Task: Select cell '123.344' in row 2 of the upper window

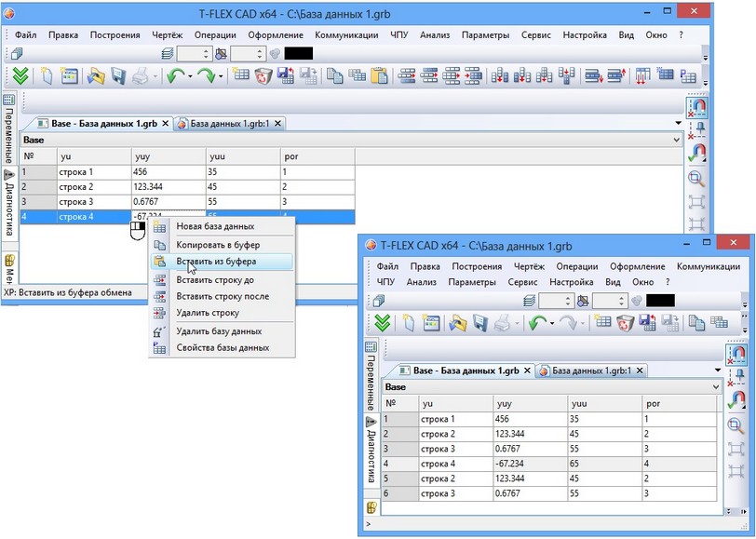Action: pyautogui.click(x=169, y=186)
